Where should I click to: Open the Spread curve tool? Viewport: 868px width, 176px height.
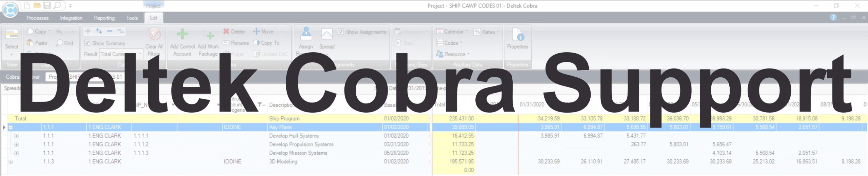pyautogui.click(x=327, y=38)
